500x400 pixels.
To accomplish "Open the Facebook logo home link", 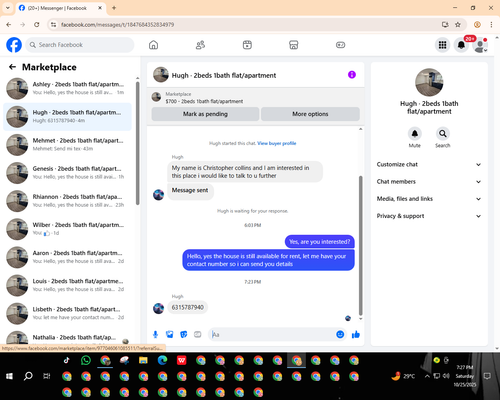I will (x=14, y=45).
